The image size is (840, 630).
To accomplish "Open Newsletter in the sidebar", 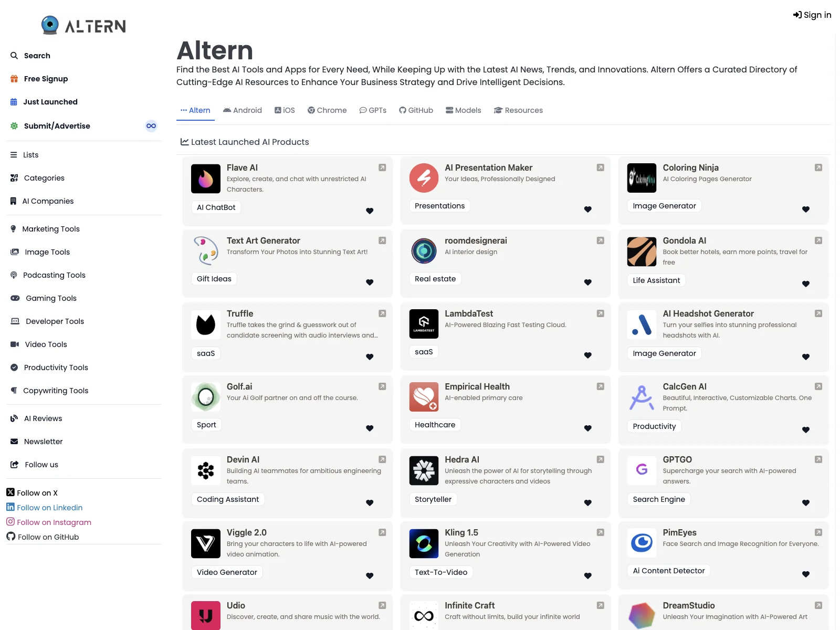I will 37,442.
